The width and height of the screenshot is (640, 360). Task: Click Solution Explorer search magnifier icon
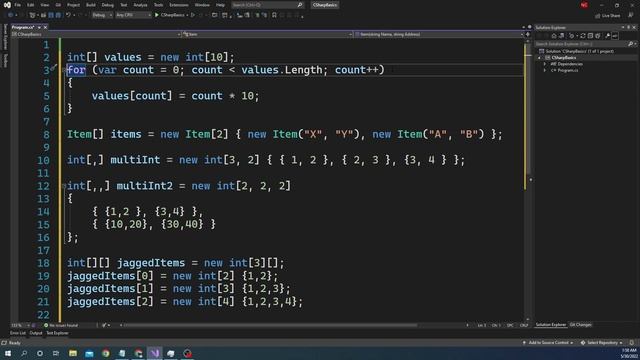click(630, 44)
